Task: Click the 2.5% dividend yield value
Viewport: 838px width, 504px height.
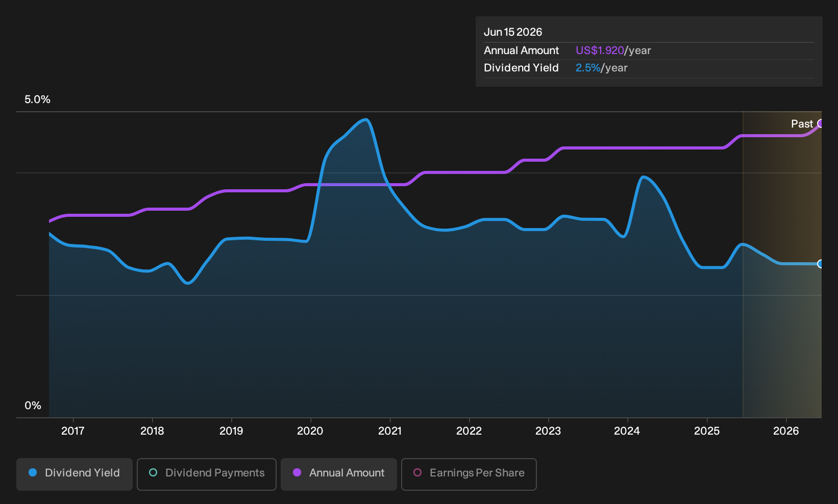Action: (588, 68)
